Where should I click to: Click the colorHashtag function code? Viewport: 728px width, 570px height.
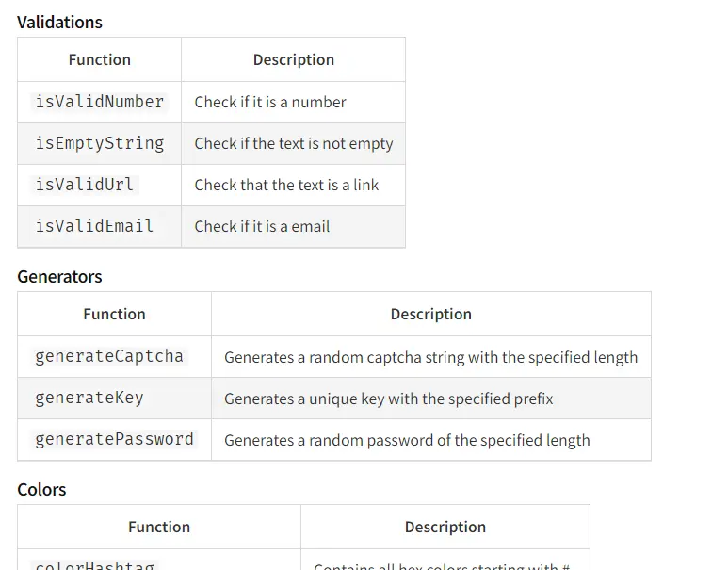tap(95, 565)
